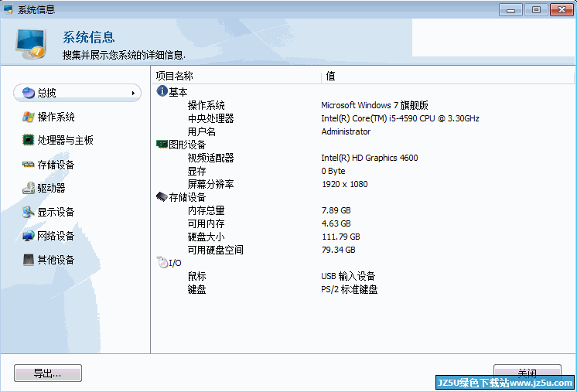Click the Administrator value
The image size is (577, 392).
tap(346, 131)
